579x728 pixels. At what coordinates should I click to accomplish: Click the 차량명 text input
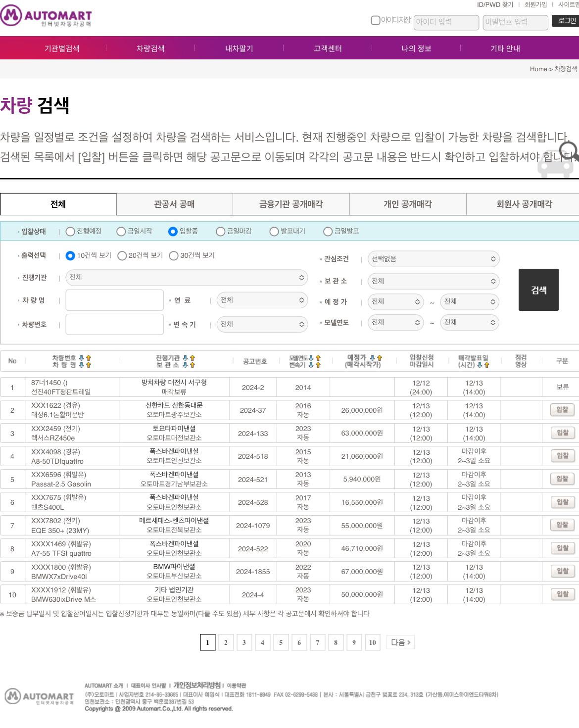click(x=115, y=300)
